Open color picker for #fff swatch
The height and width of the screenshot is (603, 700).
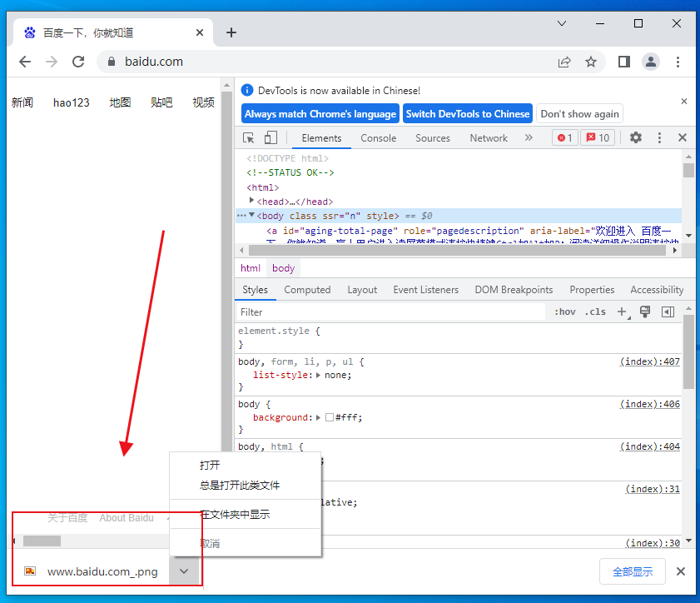[x=330, y=417]
